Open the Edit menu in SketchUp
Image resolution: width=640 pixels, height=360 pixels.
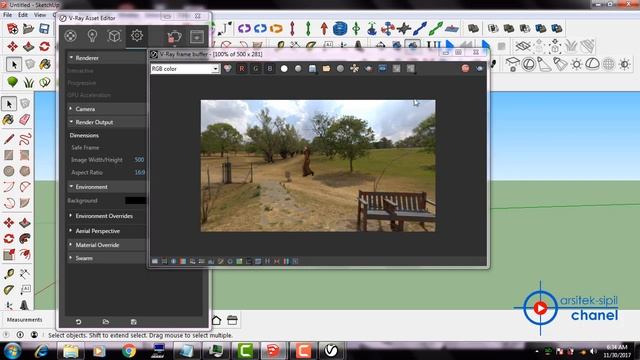coord(23,15)
